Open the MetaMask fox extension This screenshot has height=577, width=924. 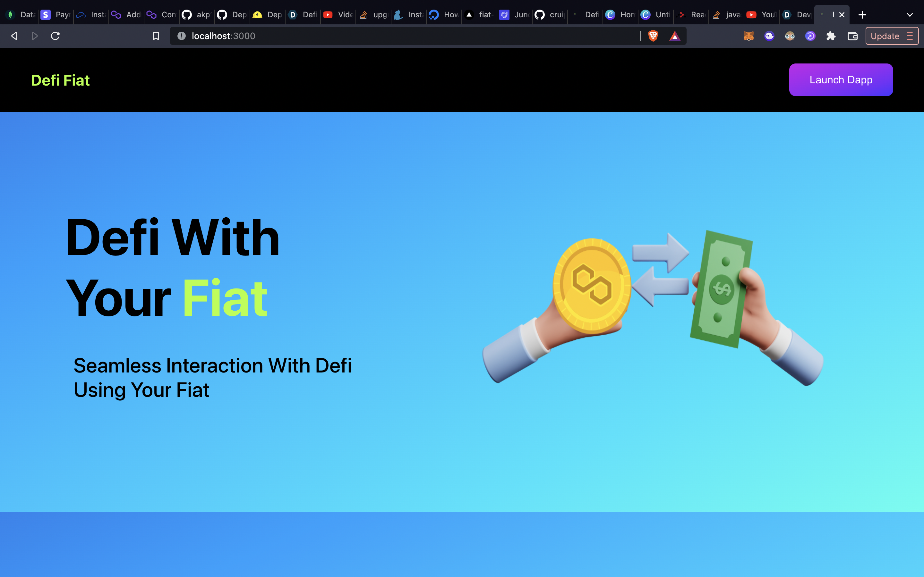click(749, 36)
